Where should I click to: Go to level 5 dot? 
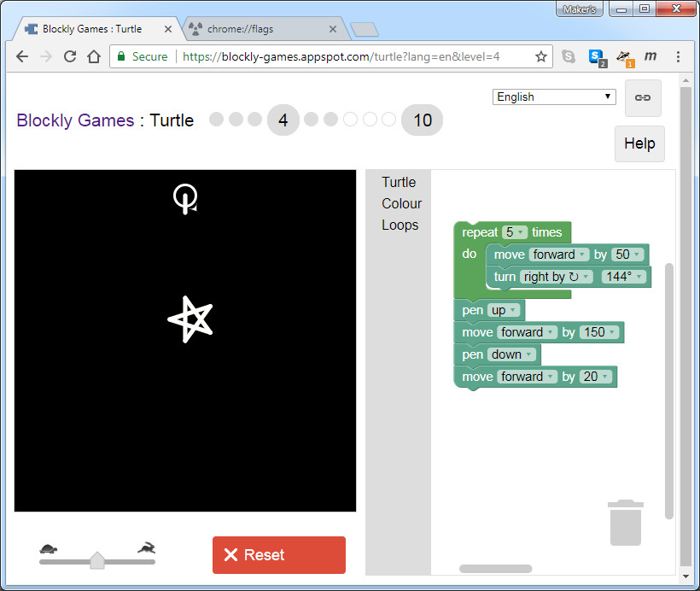[x=312, y=120]
